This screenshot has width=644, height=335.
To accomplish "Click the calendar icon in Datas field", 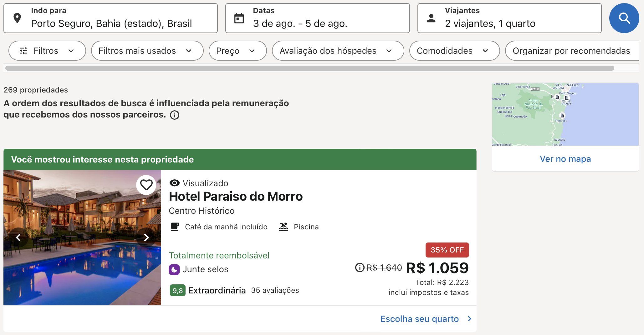I will pyautogui.click(x=239, y=18).
